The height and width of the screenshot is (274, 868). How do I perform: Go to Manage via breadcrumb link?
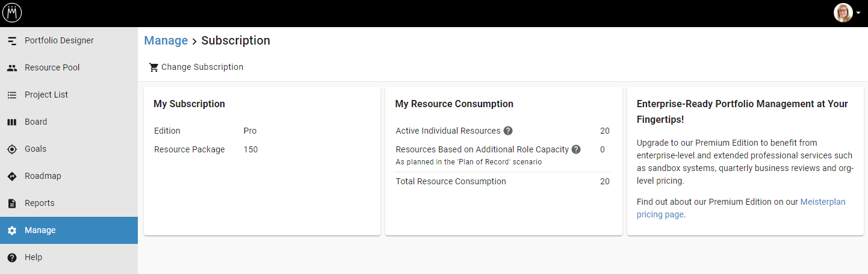(166, 40)
